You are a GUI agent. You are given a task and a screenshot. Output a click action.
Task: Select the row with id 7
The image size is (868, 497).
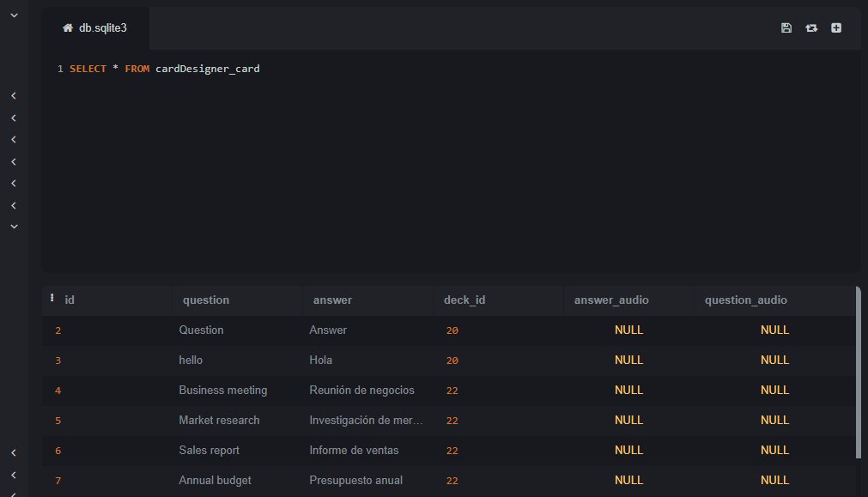pyautogui.click(x=58, y=481)
